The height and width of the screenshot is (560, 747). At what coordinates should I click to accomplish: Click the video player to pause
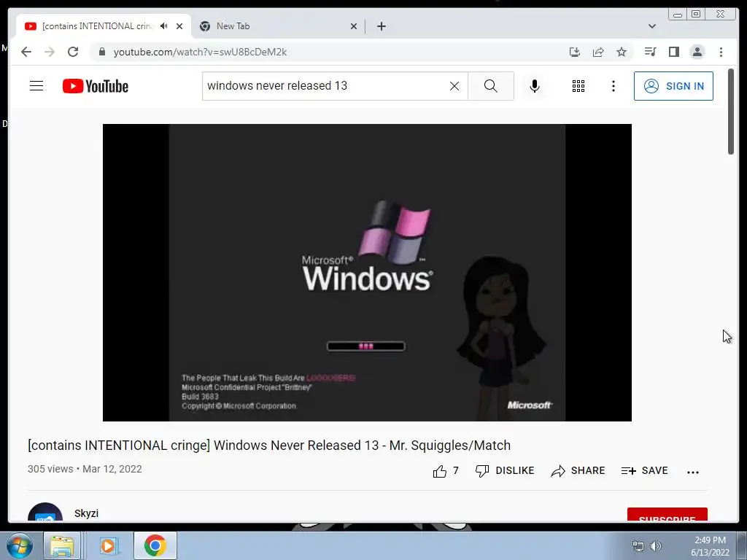368,273
